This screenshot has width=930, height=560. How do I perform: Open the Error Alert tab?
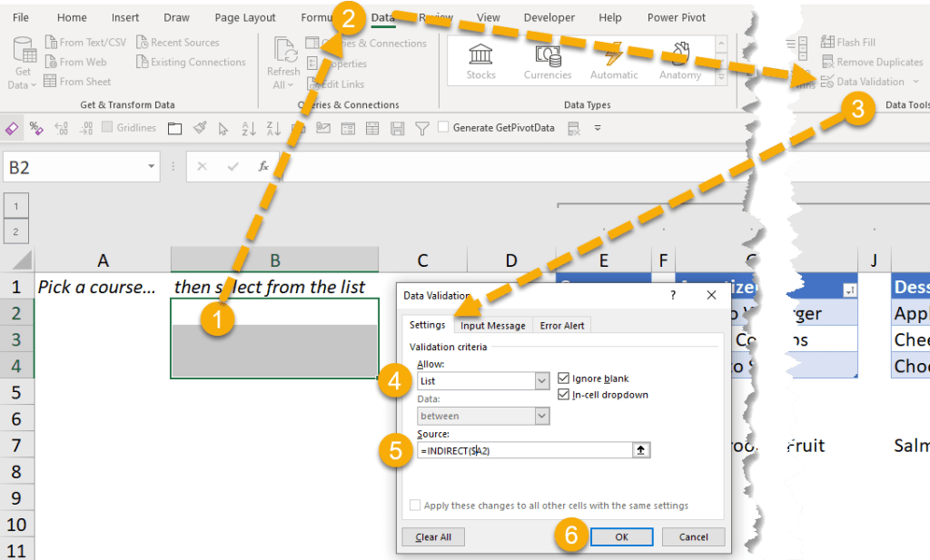click(x=562, y=326)
